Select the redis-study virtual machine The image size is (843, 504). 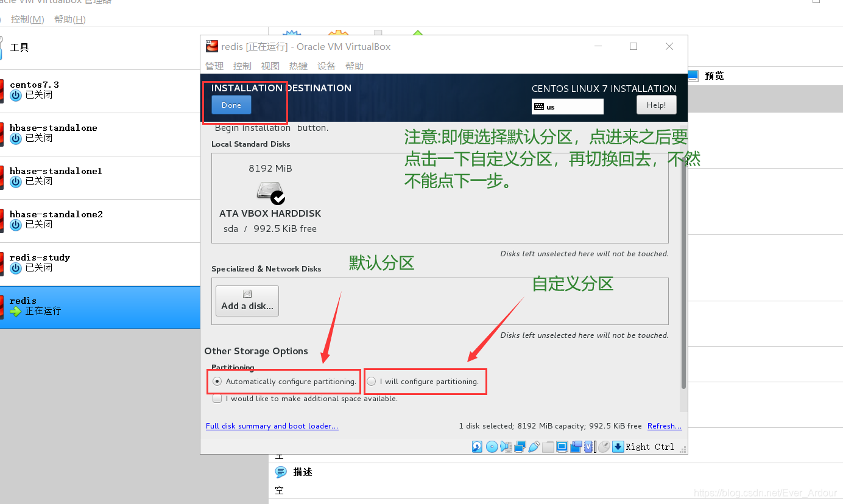(100, 264)
